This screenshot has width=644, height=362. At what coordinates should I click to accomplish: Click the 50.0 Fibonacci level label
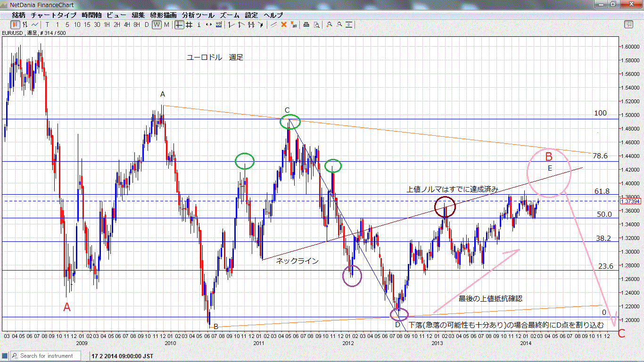tap(604, 214)
